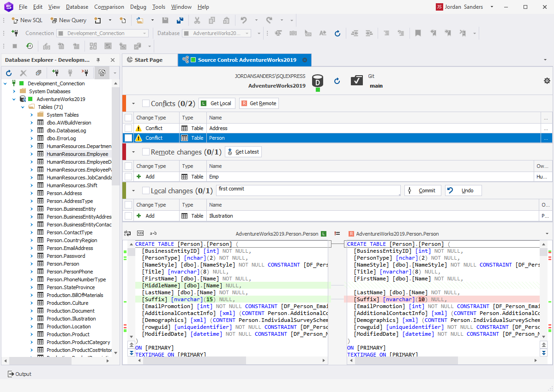Open the Comparison menu

pos(109,6)
